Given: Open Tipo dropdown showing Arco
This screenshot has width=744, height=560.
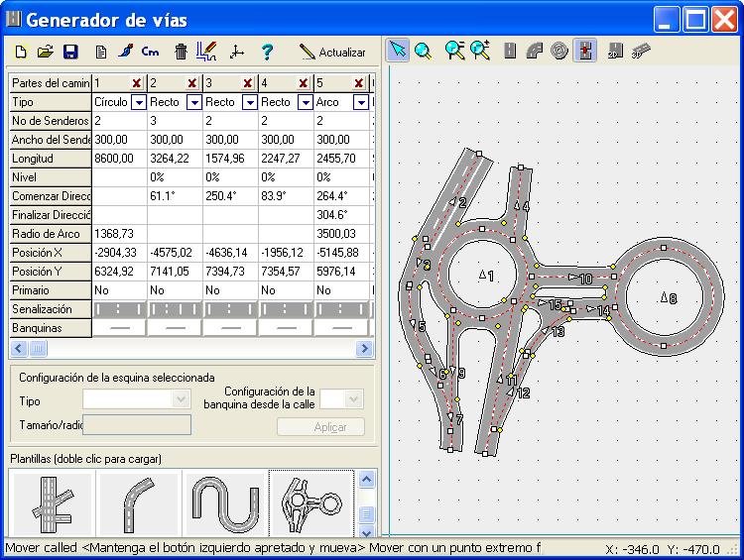Looking at the screenshot, I should (x=361, y=102).
